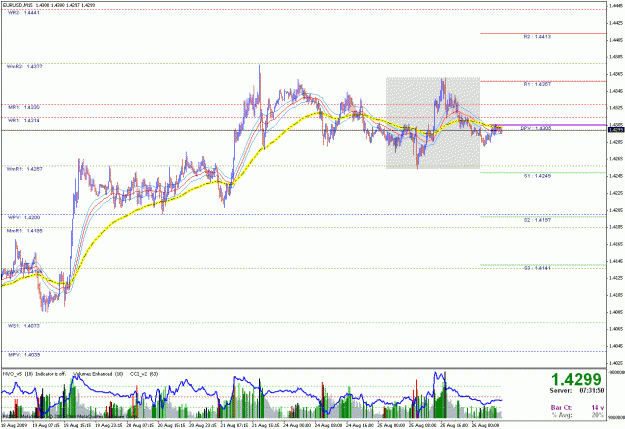The height and width of the screenshot is (429, 625).
Task: Select the green S1 support line
Action: [x=543, y=173]
